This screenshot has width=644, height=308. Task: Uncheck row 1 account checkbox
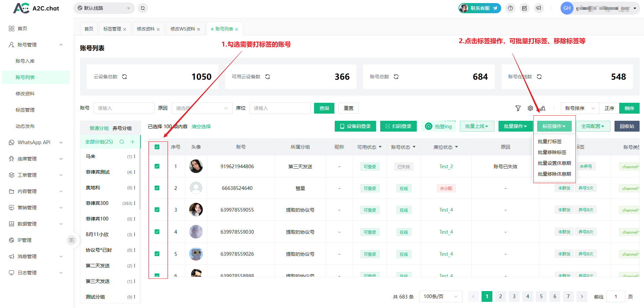click(157, 166)
